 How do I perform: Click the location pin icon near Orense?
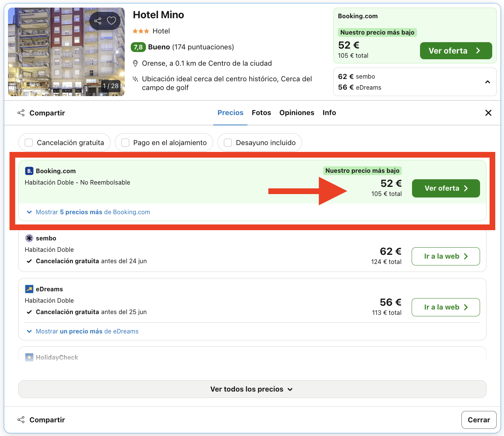[136, 63]
